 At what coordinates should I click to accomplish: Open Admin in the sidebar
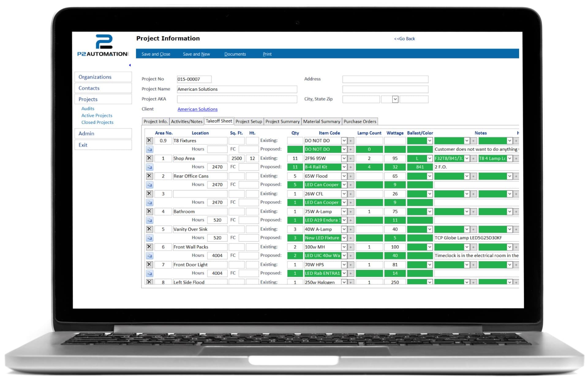tap(103, 133)
